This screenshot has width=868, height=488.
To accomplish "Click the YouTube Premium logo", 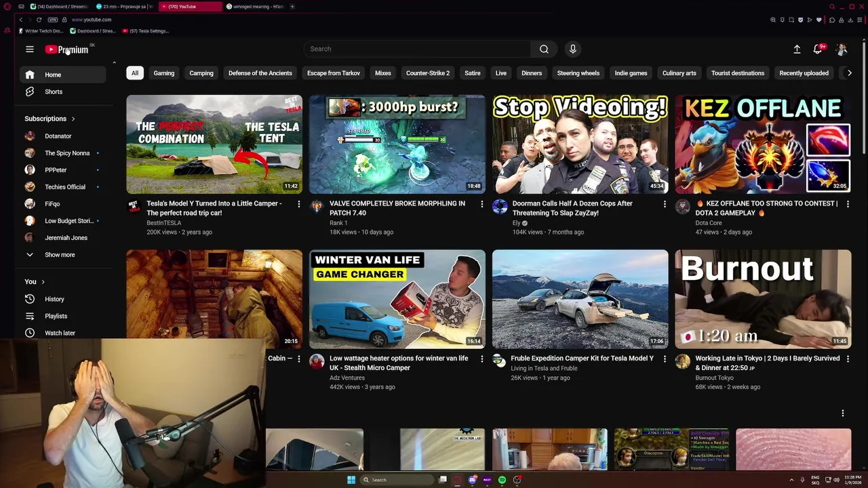I will click(66, 49).
